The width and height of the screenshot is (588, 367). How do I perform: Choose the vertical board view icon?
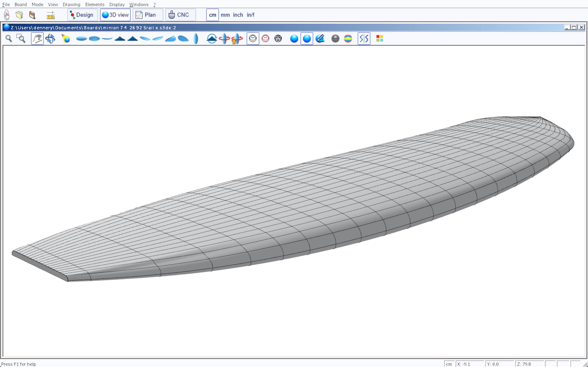(x=196, y=39)
